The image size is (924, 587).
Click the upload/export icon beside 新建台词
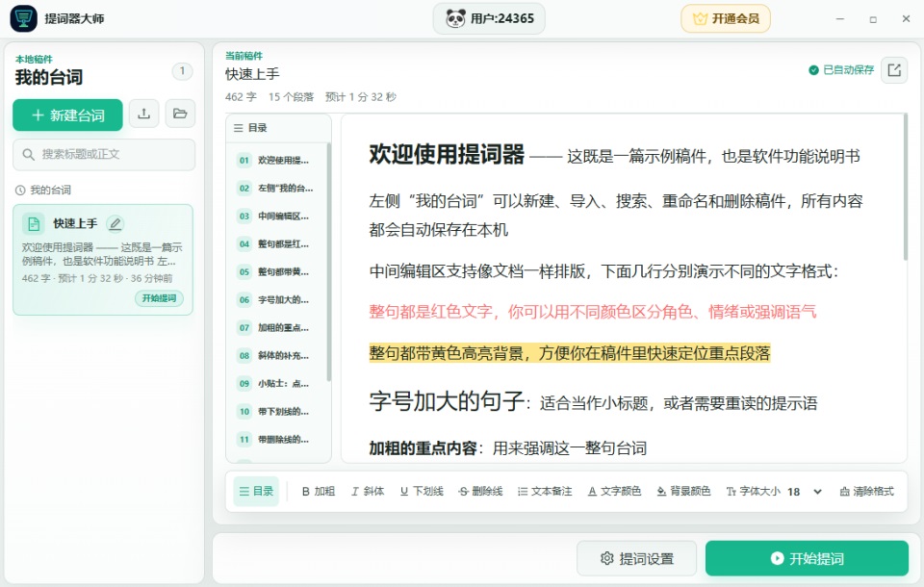point(143,114)
